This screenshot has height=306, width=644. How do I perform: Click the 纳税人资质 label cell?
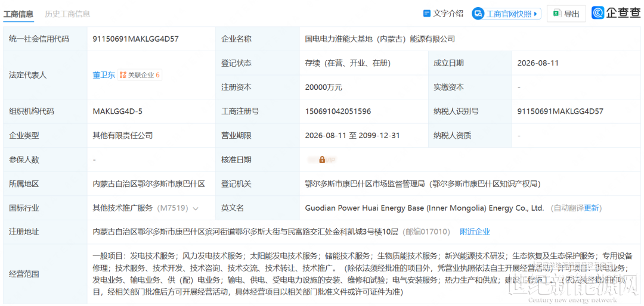tap(470, 135)
